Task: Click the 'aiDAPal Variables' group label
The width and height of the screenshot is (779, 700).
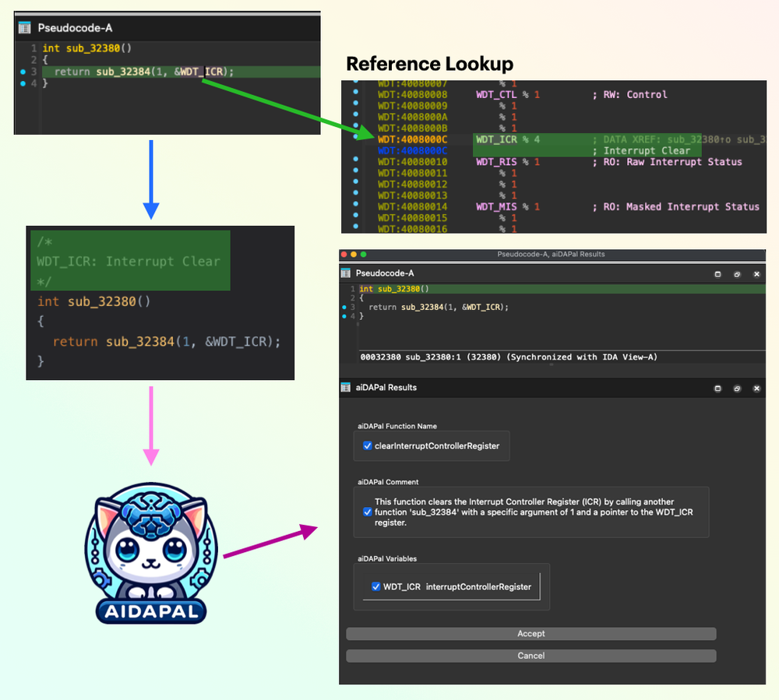Action: 387,558
